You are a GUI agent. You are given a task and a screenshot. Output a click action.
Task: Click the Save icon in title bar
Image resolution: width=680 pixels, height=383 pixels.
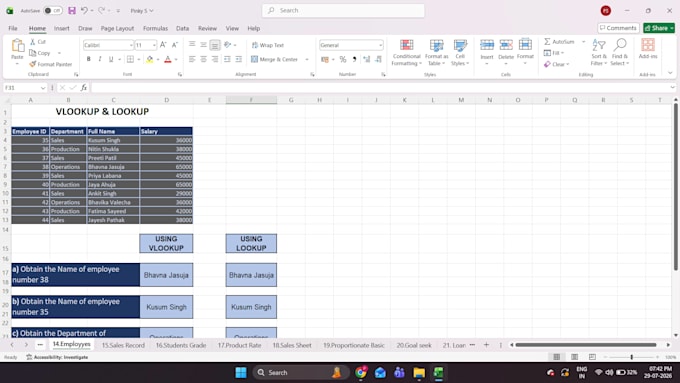(72, 10)
